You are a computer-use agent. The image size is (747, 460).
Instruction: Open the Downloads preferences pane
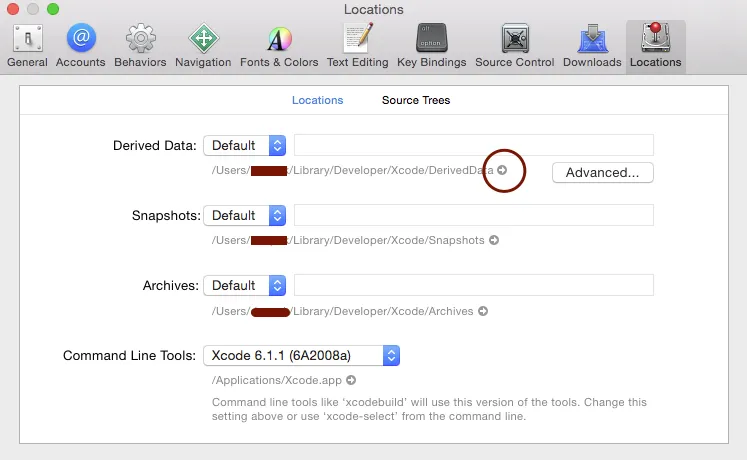click(x=592, y=46)
